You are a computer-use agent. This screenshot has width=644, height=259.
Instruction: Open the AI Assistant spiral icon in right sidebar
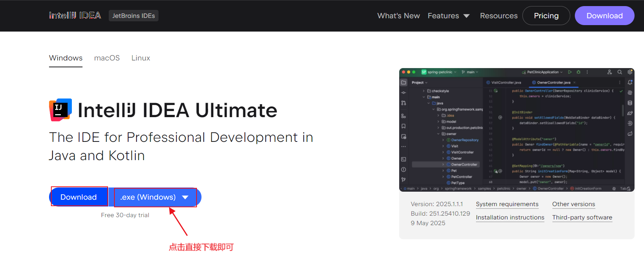[630, 93]
